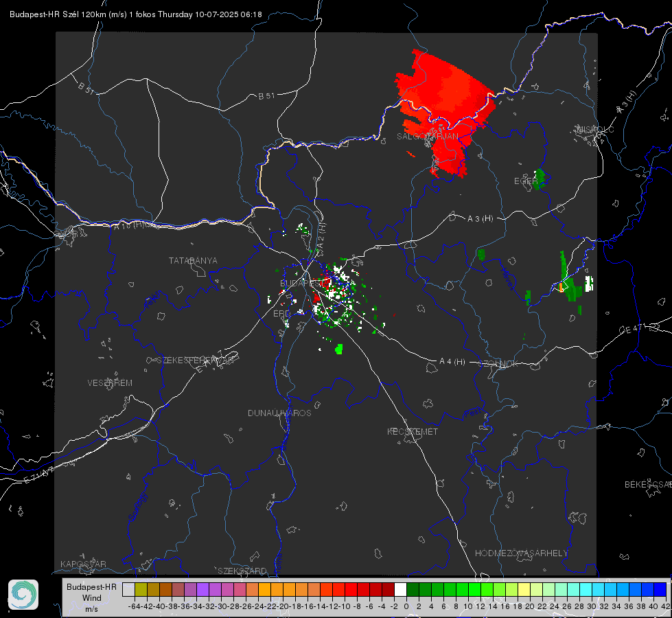Viewport: 672px width, 618px height.
Task: Select the bright red swatch between -10 and -8
Action: 351,589
